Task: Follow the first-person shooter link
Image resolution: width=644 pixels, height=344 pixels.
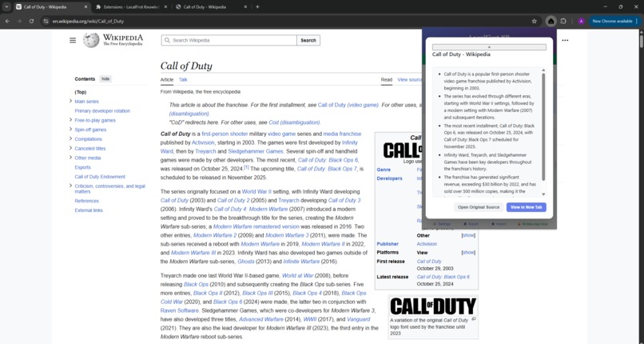Action: pos(225,134)
